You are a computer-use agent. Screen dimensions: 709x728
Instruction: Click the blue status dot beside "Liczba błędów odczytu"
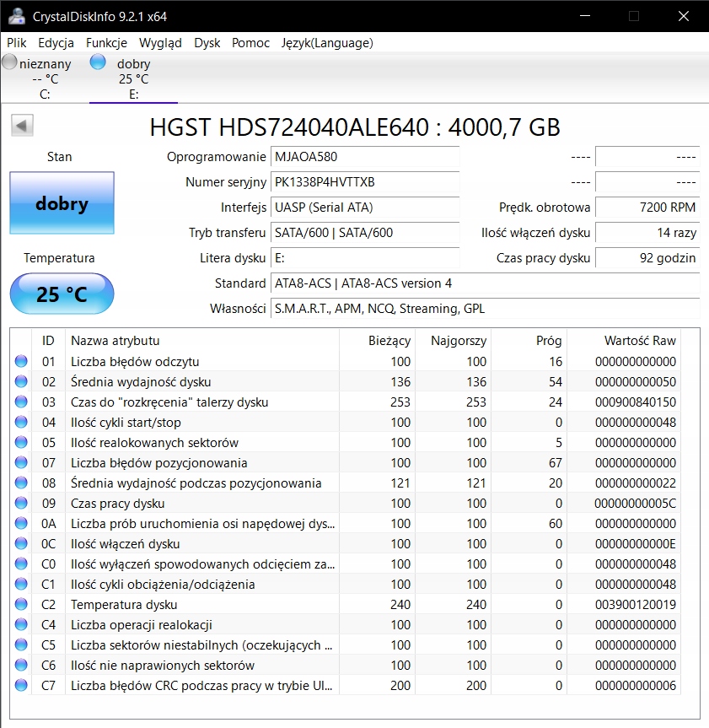coord(20,361)
